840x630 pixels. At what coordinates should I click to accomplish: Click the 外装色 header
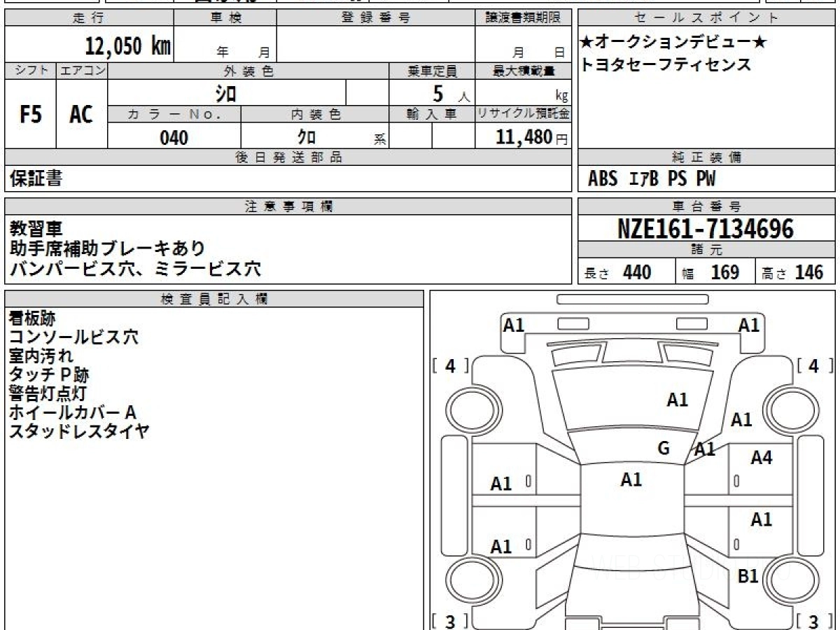click(x=248, y=71)
